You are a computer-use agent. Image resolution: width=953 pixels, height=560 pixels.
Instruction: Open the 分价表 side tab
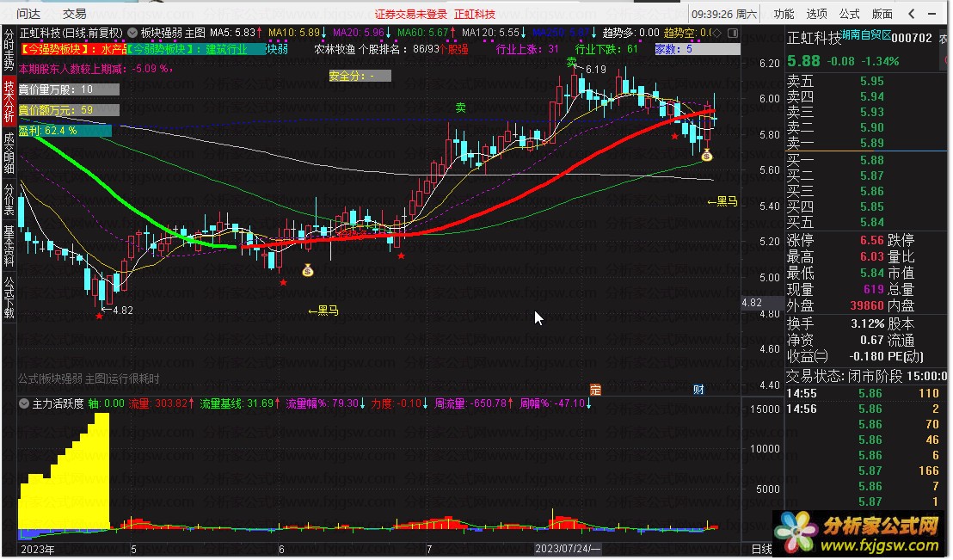[9, 200]
